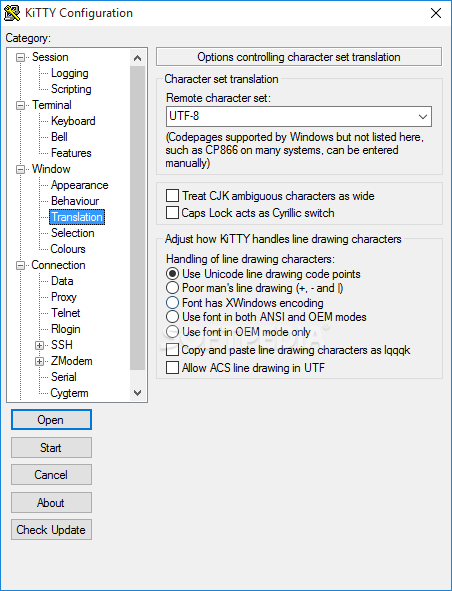
Task: Open the About dialog
Action: 51,503
